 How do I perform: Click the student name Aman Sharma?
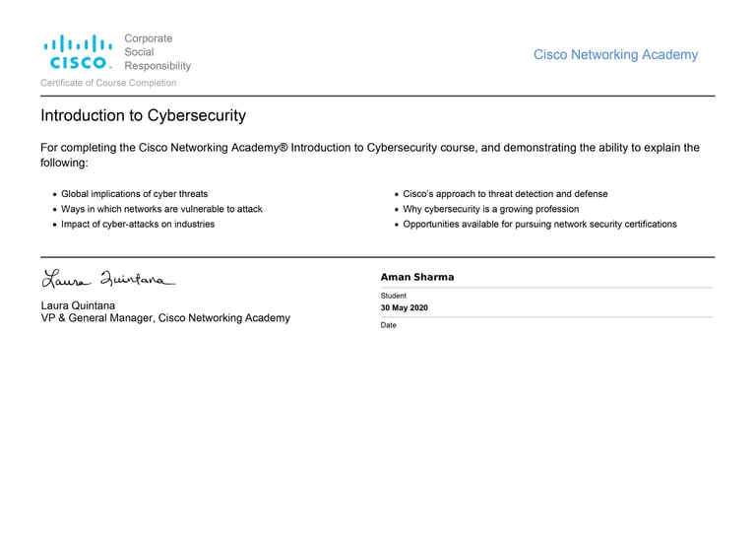417,278
